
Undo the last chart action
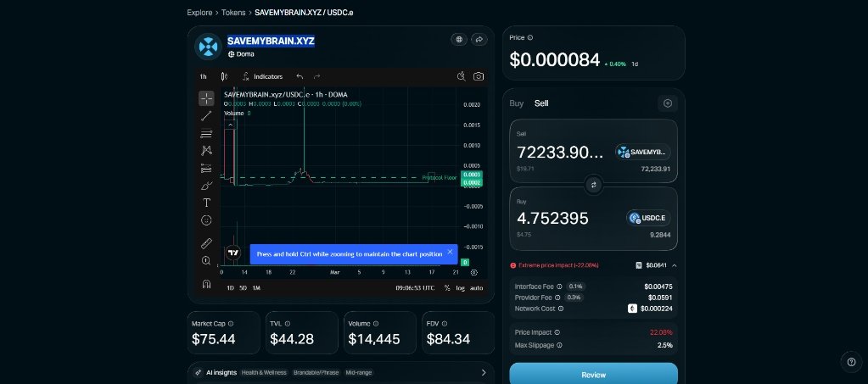pyautogui.click(x=300, y=76)
